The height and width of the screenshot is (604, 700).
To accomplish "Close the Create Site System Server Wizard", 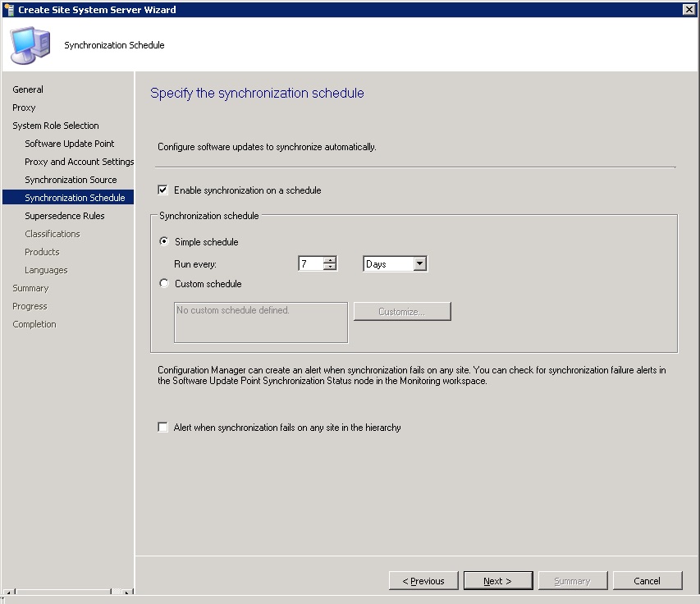I will 689,9.
